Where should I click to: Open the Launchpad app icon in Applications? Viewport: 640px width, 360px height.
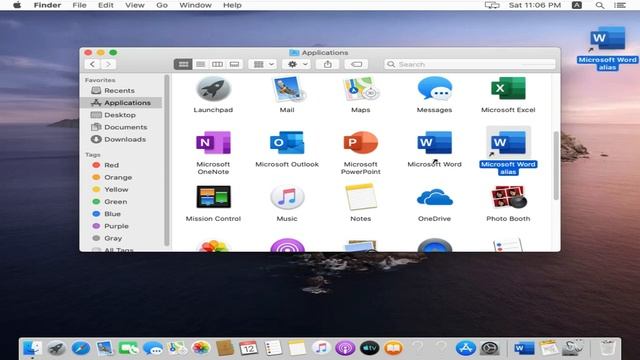click(x=213, y=89)
